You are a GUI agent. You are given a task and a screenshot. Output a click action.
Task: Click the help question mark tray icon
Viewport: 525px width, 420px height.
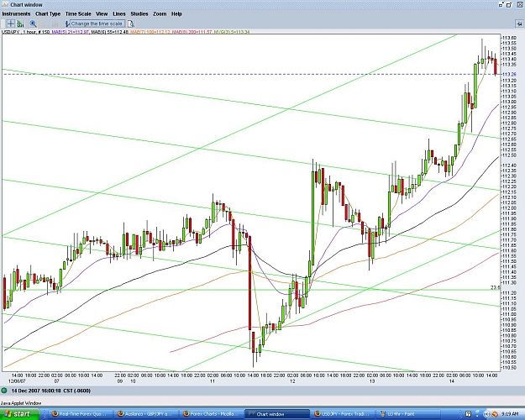coord(468,414)
